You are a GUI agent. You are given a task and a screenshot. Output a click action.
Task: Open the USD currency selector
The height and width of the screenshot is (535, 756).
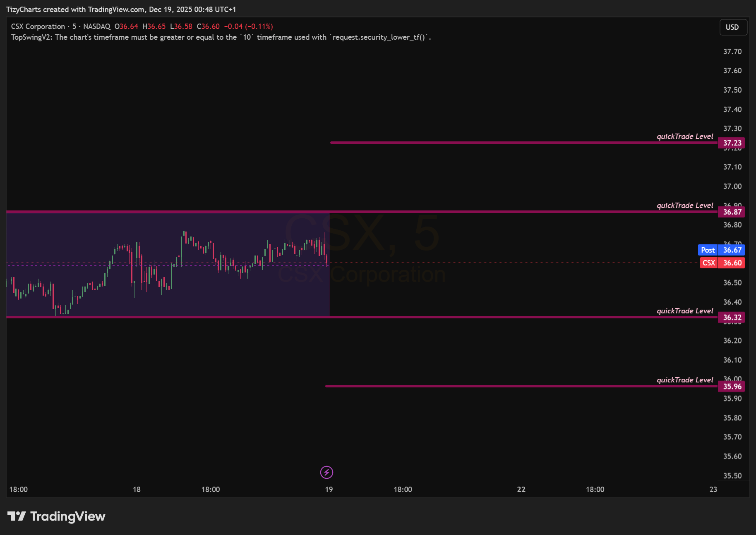[733, 27]
